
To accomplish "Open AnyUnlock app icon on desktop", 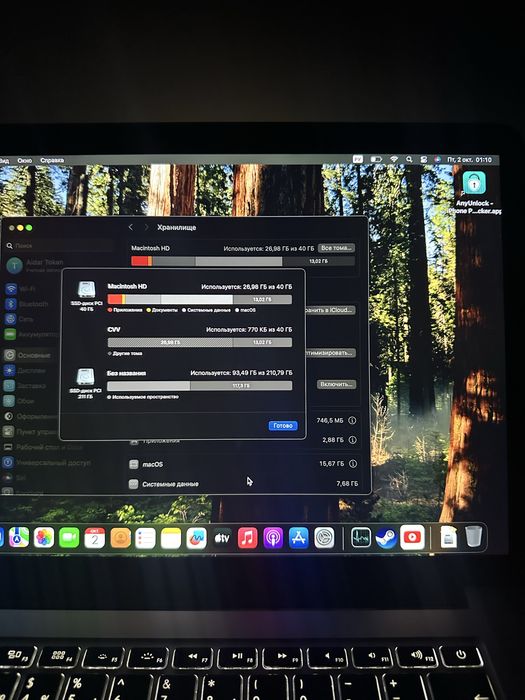I will coord(474,182).
